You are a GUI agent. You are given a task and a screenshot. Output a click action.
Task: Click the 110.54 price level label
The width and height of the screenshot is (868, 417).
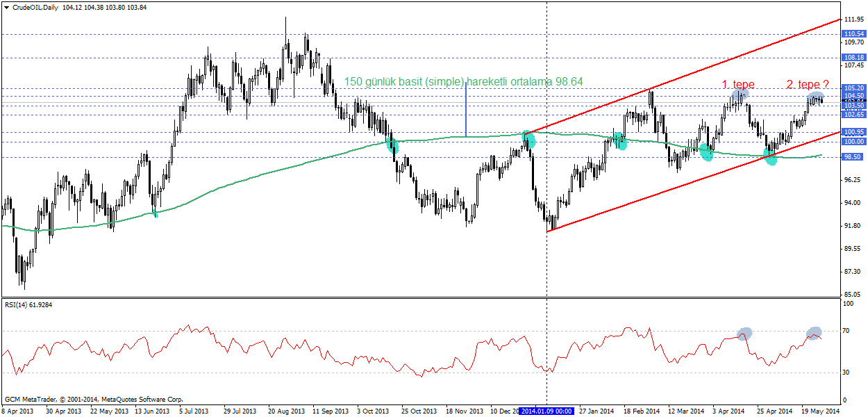pyautogui.click(x=853, y=33)
